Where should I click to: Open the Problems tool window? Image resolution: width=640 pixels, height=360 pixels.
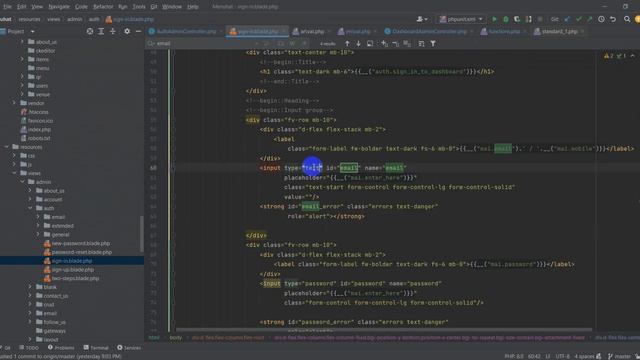coord(61,348)
